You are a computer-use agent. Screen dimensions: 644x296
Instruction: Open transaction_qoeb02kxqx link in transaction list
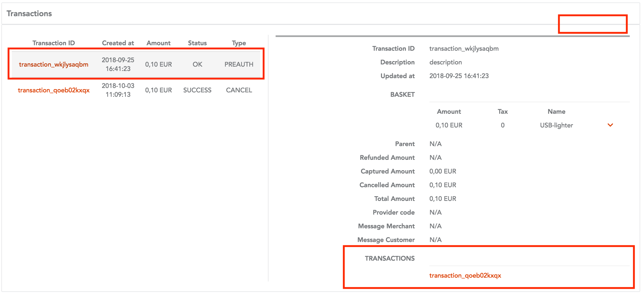(x=54, y=90)
